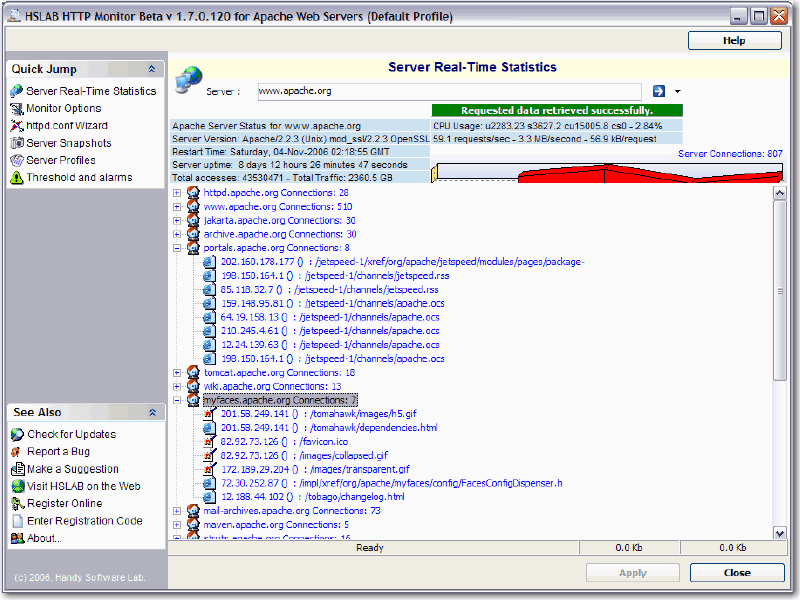Screen dimensions: 800x600
Task: Click Threshold and alarms warning icon
Action: 17,178
